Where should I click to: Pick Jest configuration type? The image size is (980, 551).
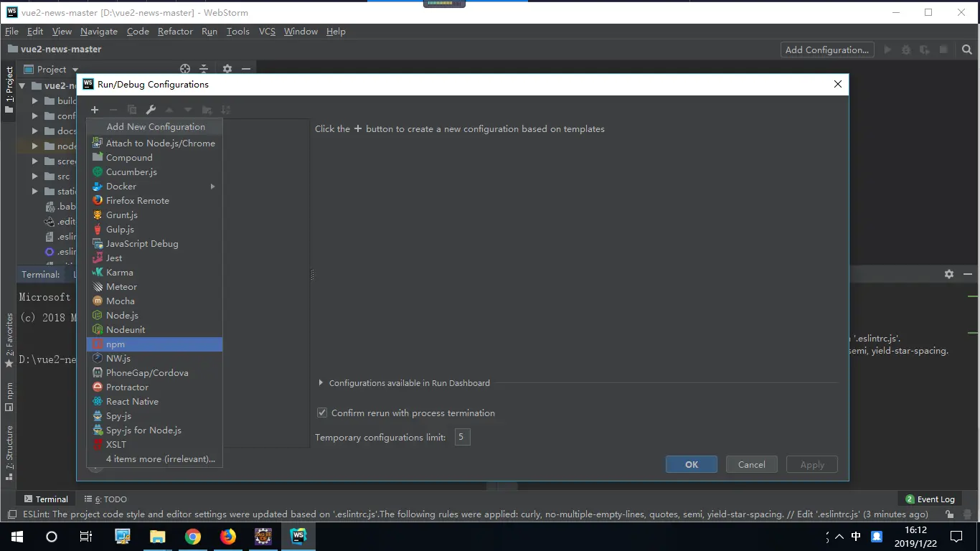point(154,258)
